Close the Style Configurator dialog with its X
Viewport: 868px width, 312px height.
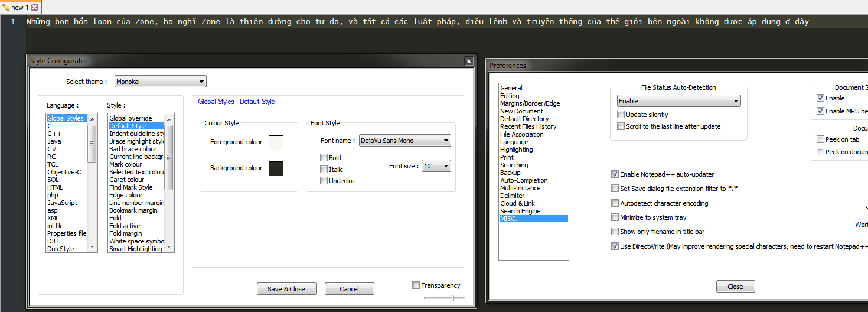click(x=469, y=61)
